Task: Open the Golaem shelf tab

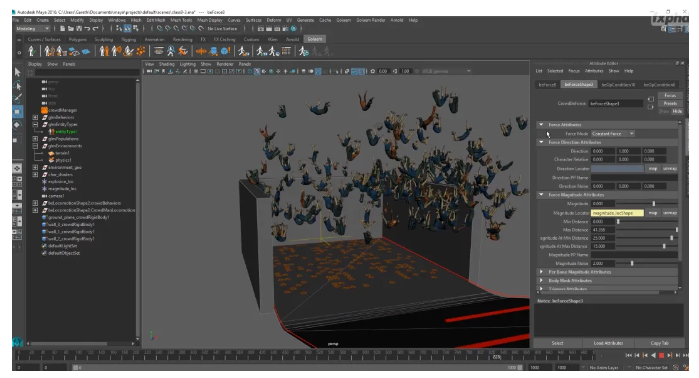Action: point(315,39)
